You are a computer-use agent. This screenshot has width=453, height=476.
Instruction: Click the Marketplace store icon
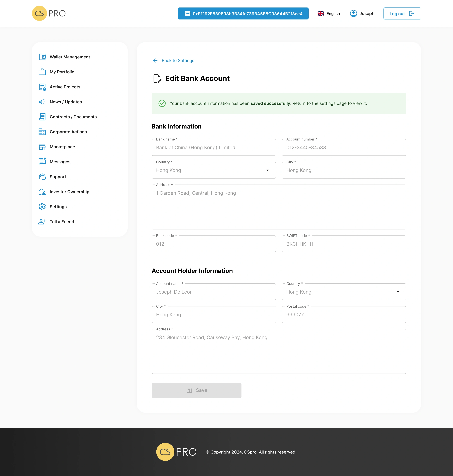(x=42, y=147)
